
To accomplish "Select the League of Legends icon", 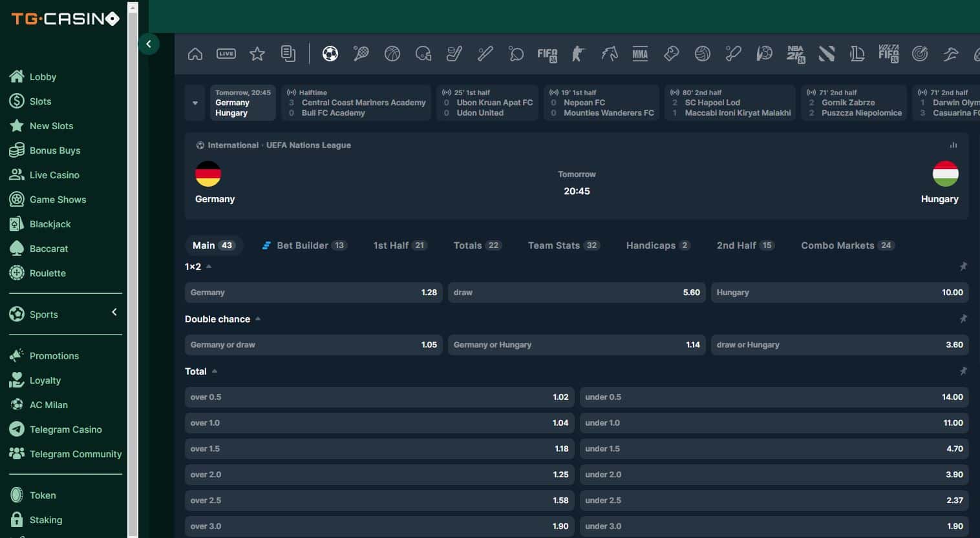I will 858,54.
